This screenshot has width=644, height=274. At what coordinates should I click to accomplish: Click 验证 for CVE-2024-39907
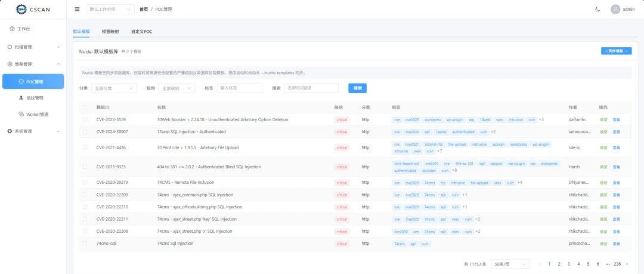coord(603,132)
